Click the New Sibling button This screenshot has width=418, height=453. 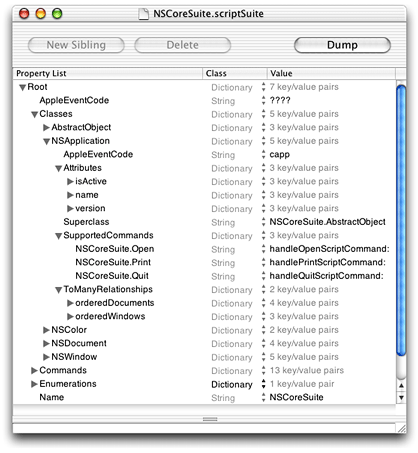[76, 45]
